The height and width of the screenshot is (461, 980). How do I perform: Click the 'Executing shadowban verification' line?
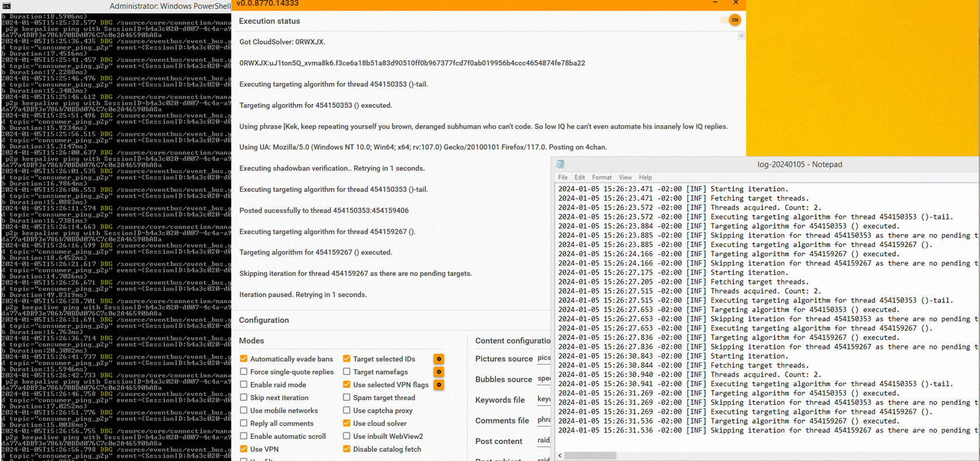click(x=332, y=168)
